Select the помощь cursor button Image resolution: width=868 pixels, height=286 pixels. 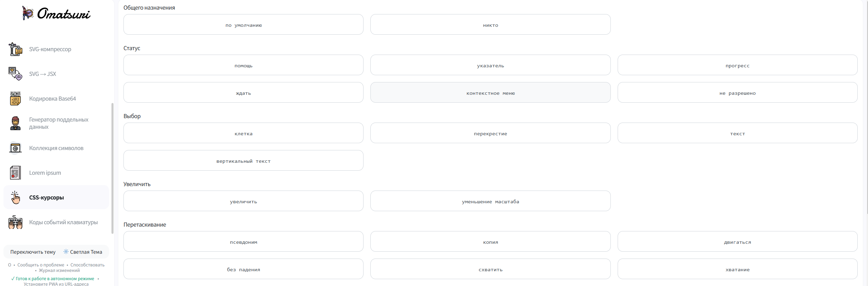click(243, 65)
